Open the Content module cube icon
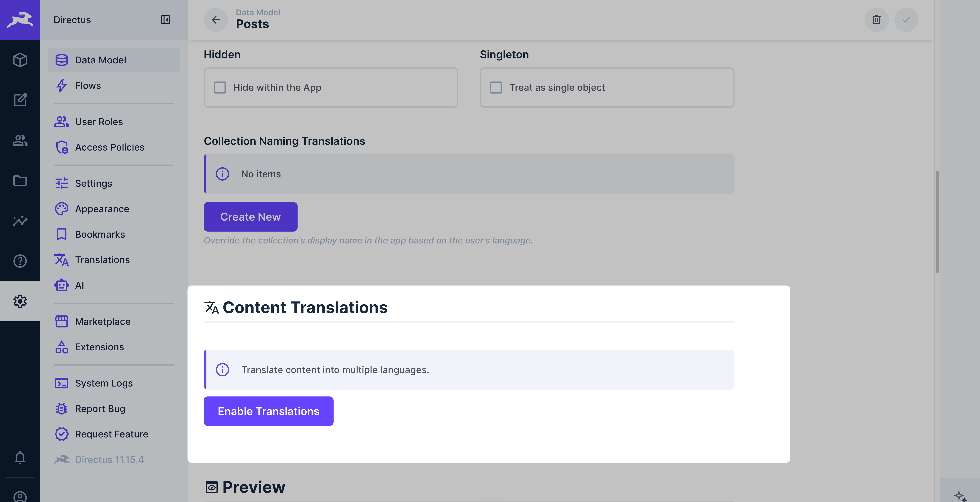The width and height of the screenshot is (980, 502). [x=20, y=60]
